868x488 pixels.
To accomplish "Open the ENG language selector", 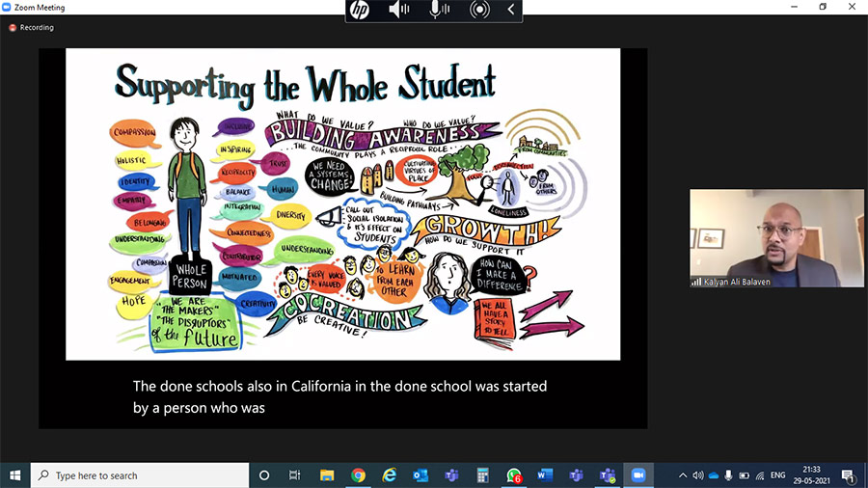I will [779, 475].
